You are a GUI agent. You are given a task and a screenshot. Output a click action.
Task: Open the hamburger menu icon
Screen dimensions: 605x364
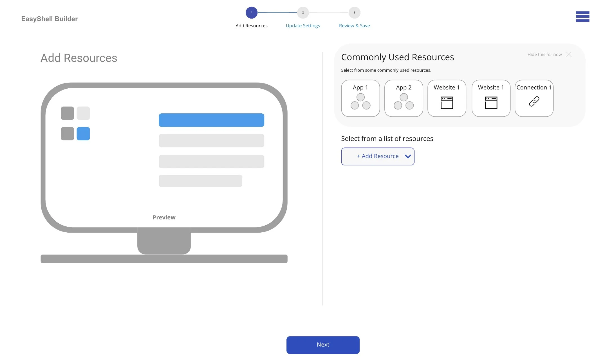582,17
